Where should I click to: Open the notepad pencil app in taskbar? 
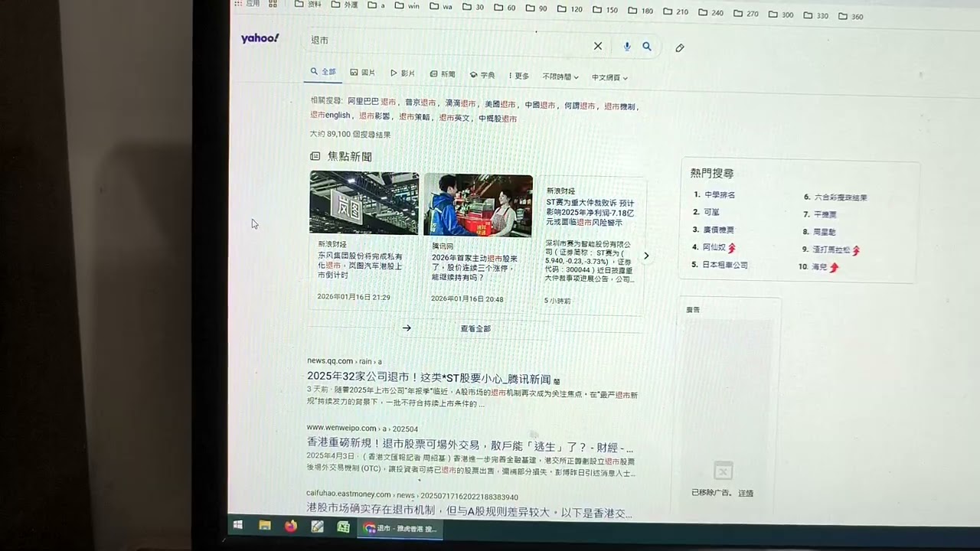tap(317, 527)
